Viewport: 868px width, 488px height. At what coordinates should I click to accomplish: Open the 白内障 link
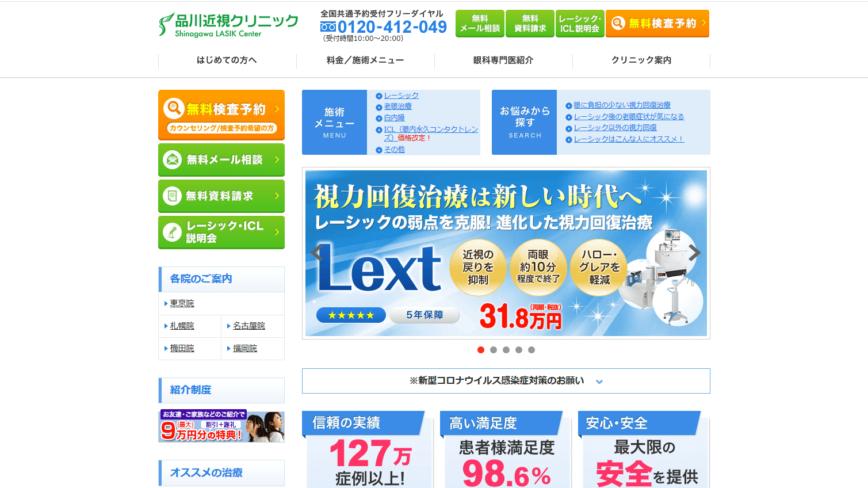click(395, 118)
